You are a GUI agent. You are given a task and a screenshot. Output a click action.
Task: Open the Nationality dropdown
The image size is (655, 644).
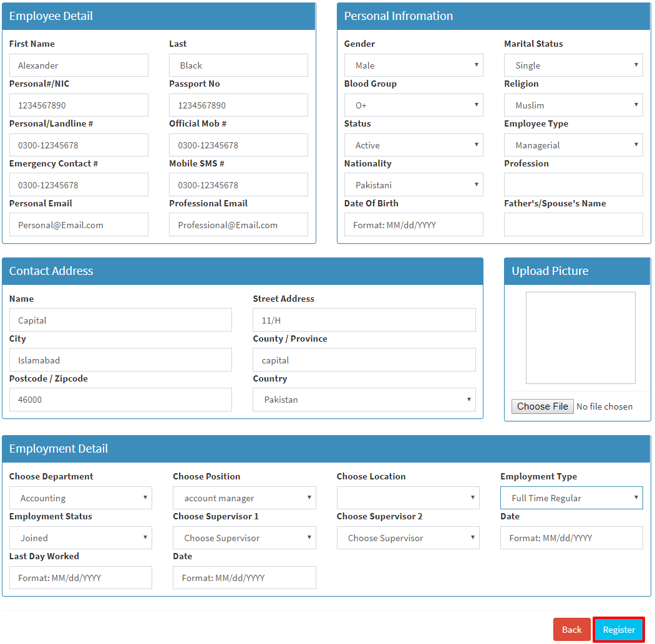pos(413,185)
